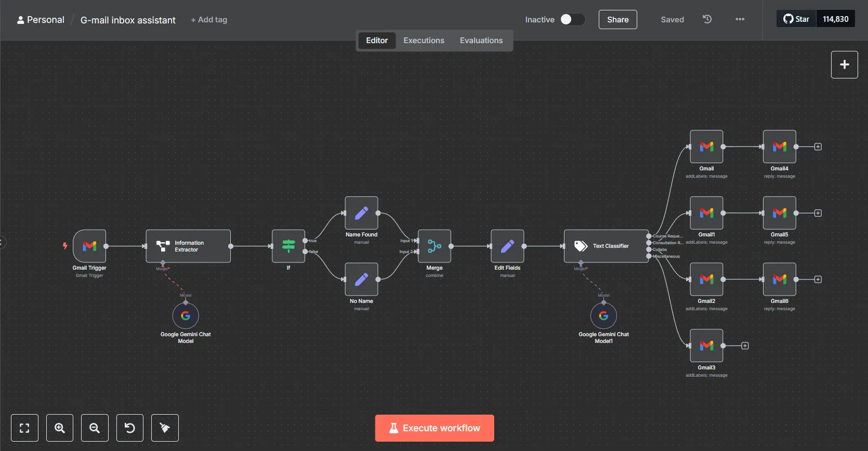Click Add tag next to workflow name

(x=209, y=20)
